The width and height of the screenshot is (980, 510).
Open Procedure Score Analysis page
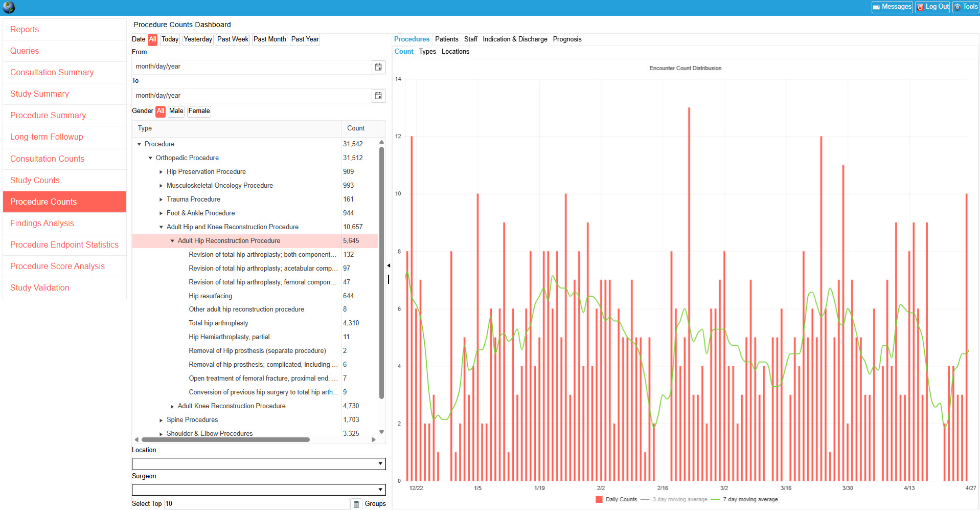[64, 267]
